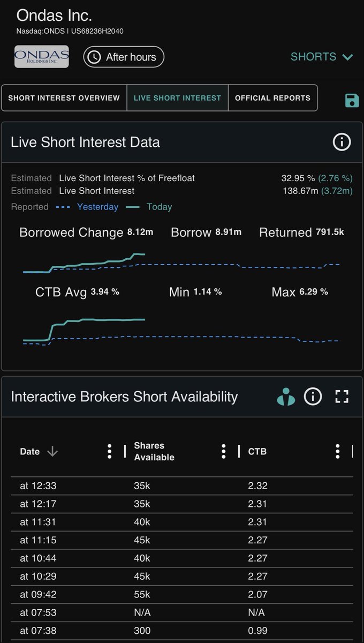Open Interactive Brokers Short Availability info icon

coord(313,397)
